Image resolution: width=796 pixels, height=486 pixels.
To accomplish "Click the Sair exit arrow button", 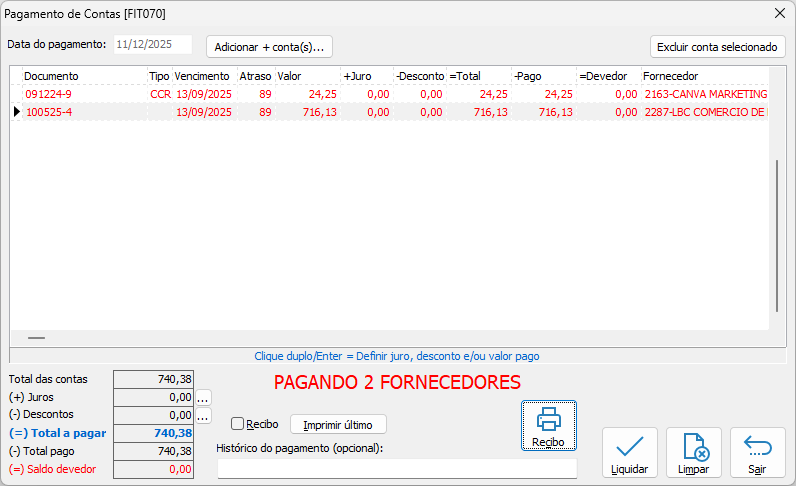I will 757,453.
